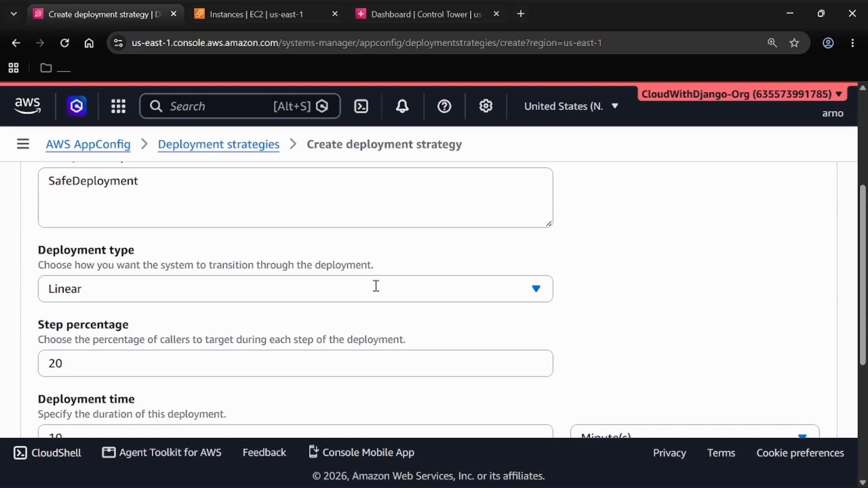Open the AWS services grid menu
Viewport: 868px width, 488px height.
(x=118, y=106)
